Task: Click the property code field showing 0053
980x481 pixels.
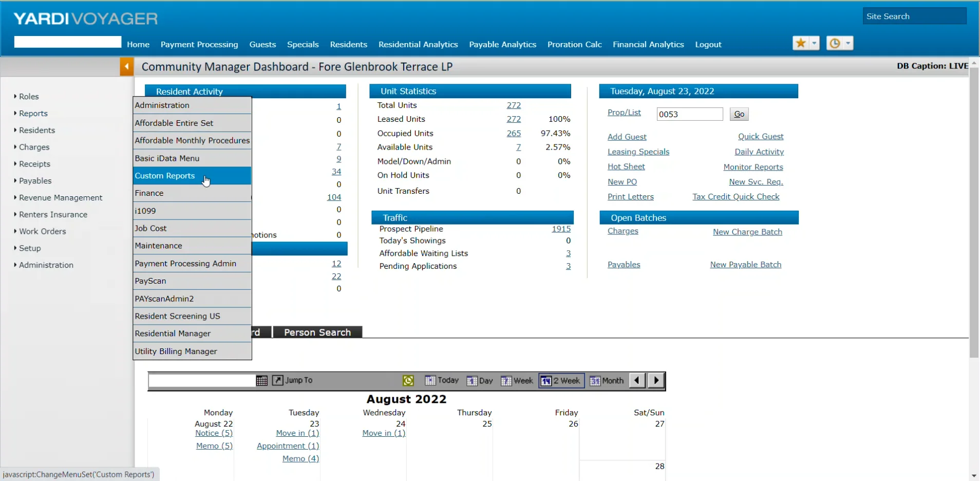Action: pos(690,114)
